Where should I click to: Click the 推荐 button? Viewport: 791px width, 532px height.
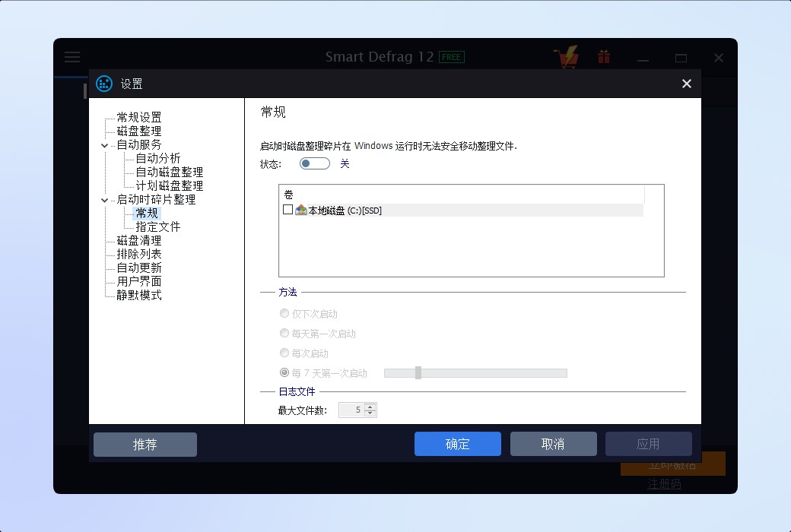pos(145,445)
